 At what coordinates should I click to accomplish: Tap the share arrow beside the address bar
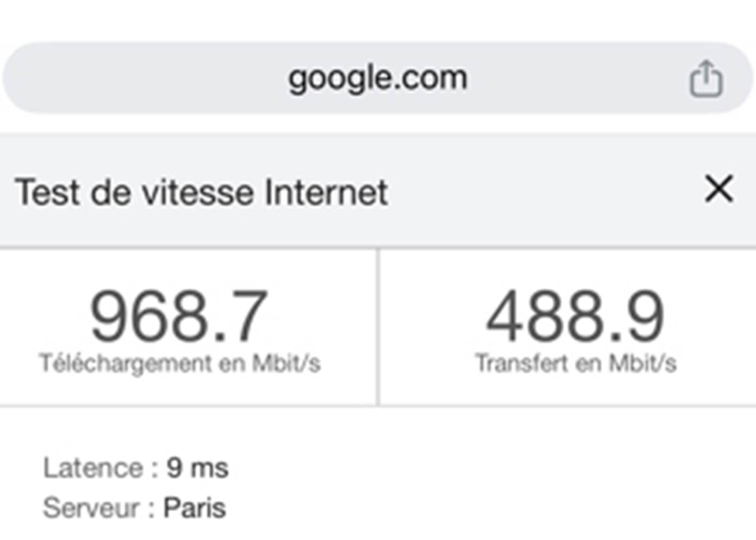click(707, 79)
